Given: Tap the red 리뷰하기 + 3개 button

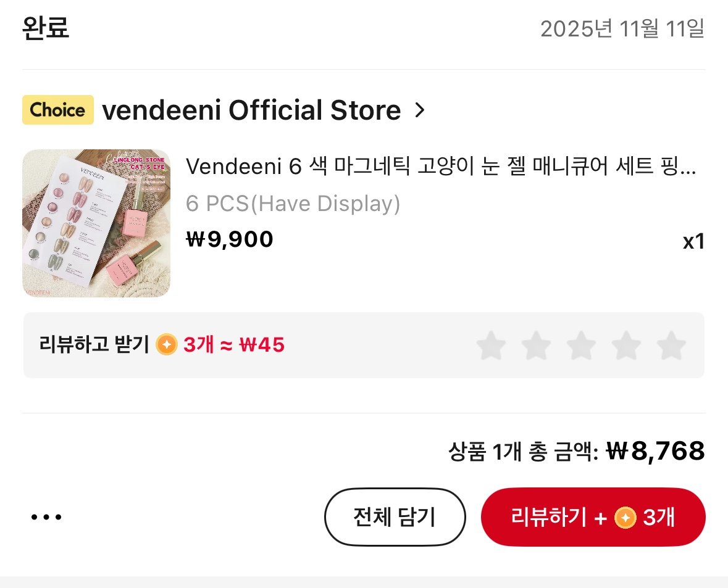Looking at the screenshot, I should click(593, 517).
